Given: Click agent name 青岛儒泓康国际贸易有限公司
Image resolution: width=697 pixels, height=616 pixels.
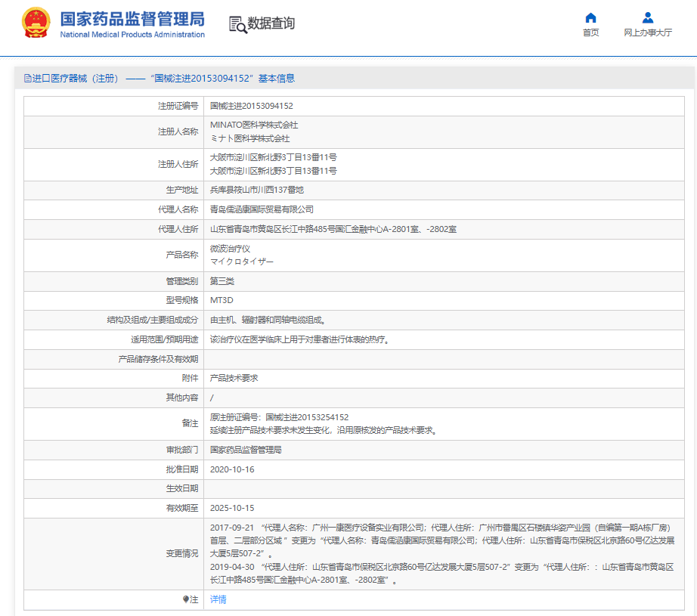Looking at the screenshot, I should coord(262,209).
